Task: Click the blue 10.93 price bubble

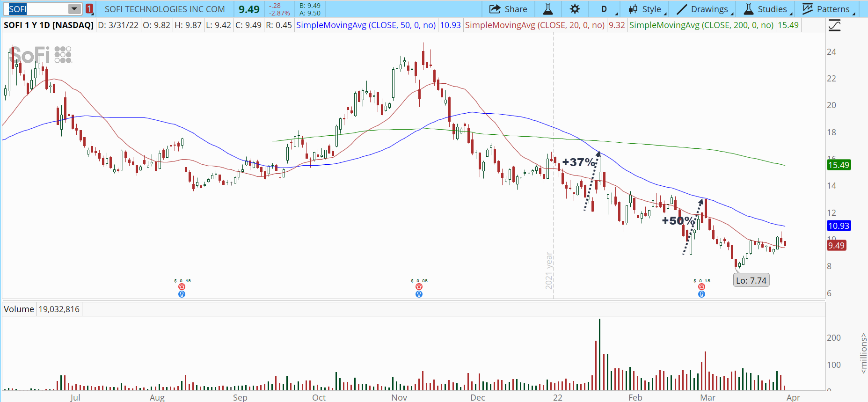Action: (839, 226)
